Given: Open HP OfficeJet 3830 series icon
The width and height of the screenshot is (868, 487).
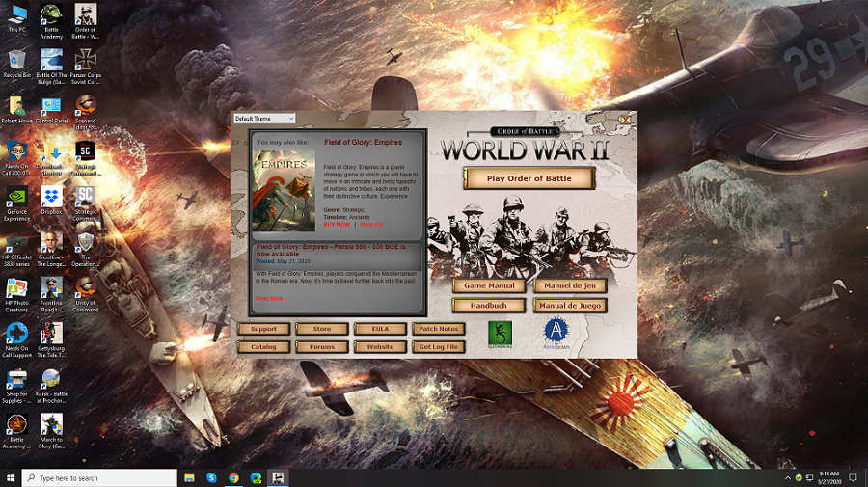Looking at the screenshot, I should [17, 249].
